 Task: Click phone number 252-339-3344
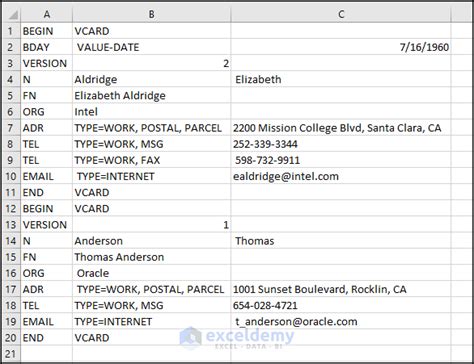click(x=341, y=144)
